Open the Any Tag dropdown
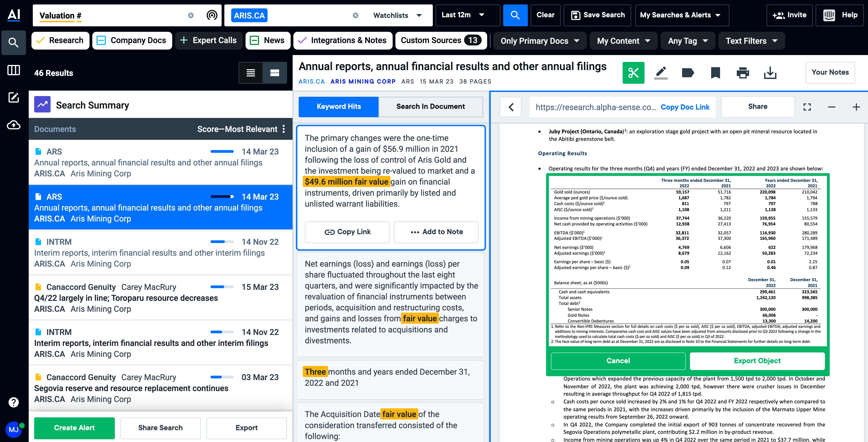Viewport: 868px width, 442px height. tap(688, 41)
